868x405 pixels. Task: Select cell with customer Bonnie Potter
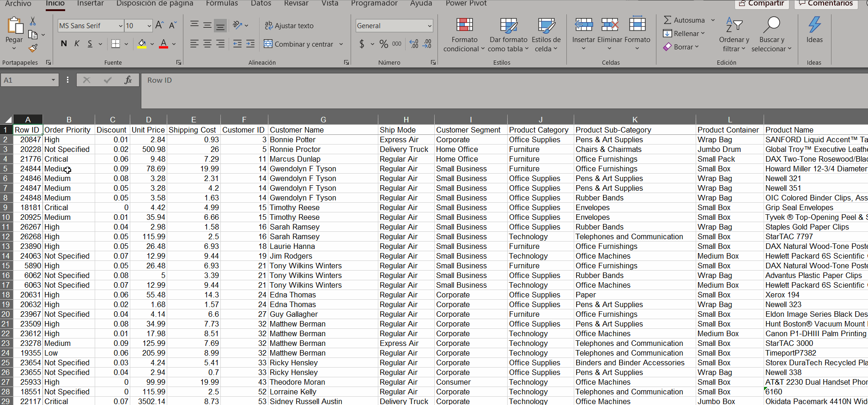point(292,139)
